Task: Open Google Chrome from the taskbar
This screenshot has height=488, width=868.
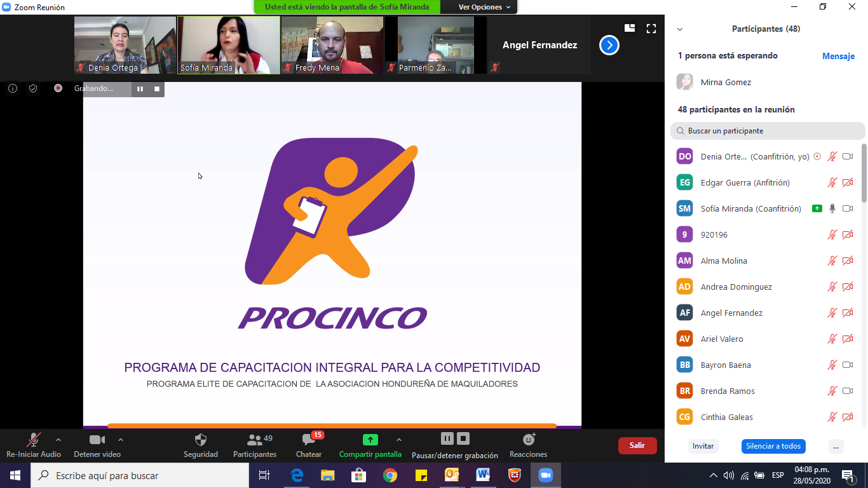Action: tap(390, 475)
